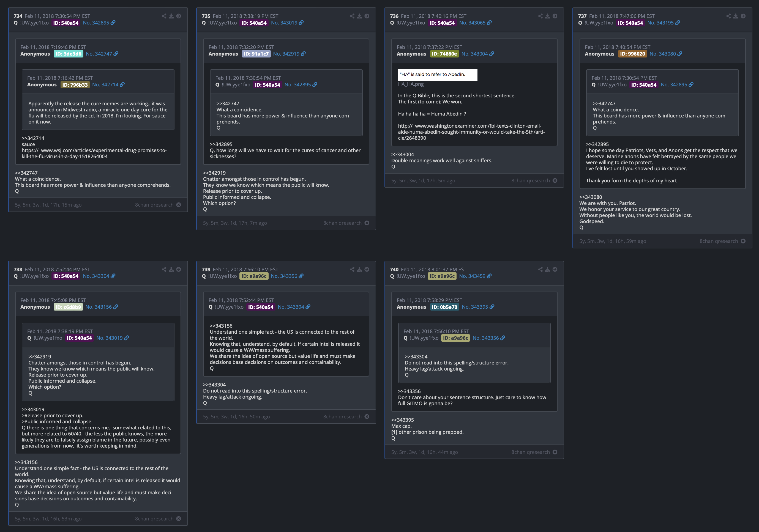The width and height of the screenshot is (759, 532).
Task: Click the download icon on post 735
Action: pos(359,16)
